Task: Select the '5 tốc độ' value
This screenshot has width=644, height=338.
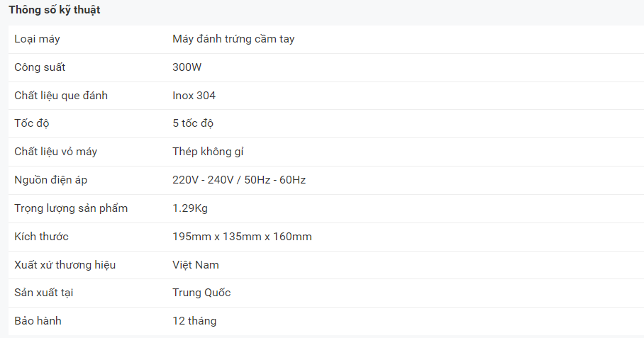Action: (x=193, y=123)
